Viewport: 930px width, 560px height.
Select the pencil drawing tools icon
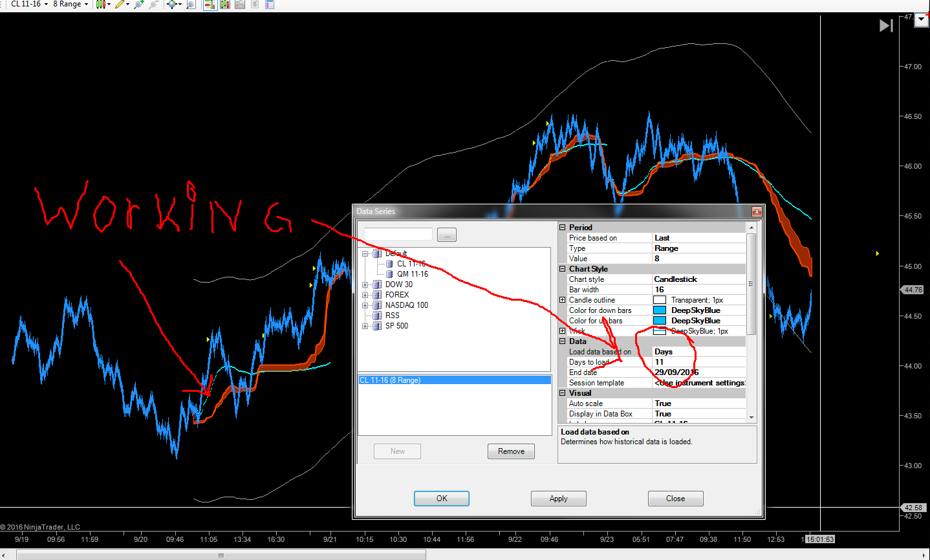[x=120, y=4]
